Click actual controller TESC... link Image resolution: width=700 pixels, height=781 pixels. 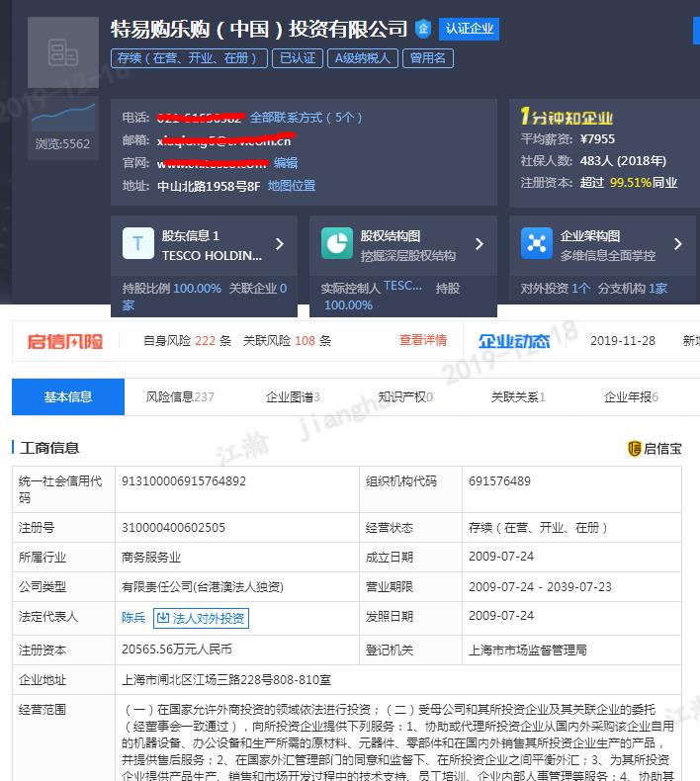tap(402, 286)
